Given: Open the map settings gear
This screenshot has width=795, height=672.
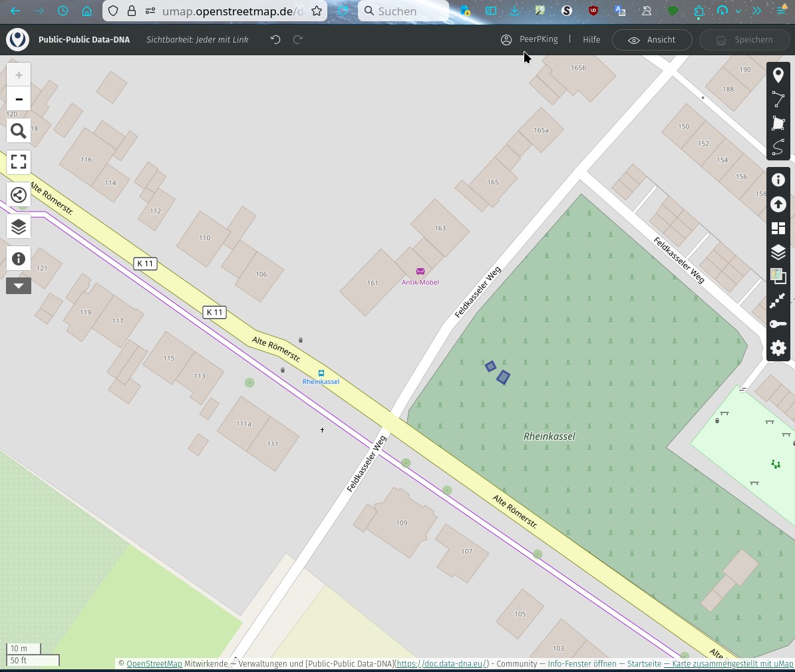Looking at the screenshot, I should click(x=778, y=348).
